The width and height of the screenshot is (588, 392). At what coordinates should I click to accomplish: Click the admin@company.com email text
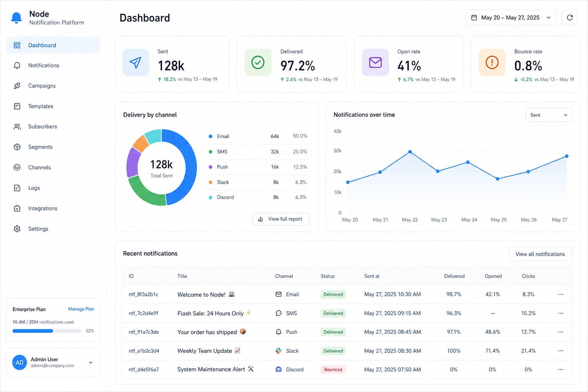[x=52, y=366]
